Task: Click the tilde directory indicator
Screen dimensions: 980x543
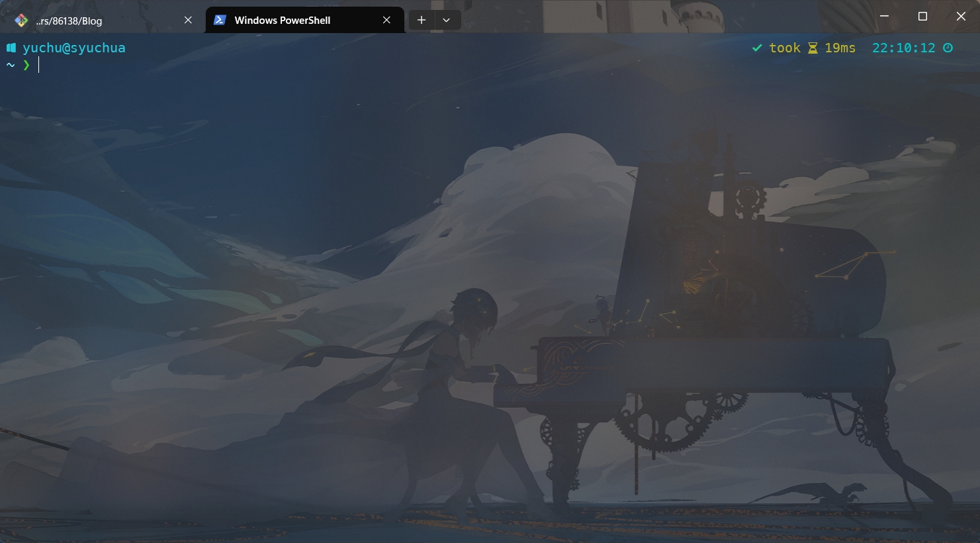Action: click(x=11, y=65)
